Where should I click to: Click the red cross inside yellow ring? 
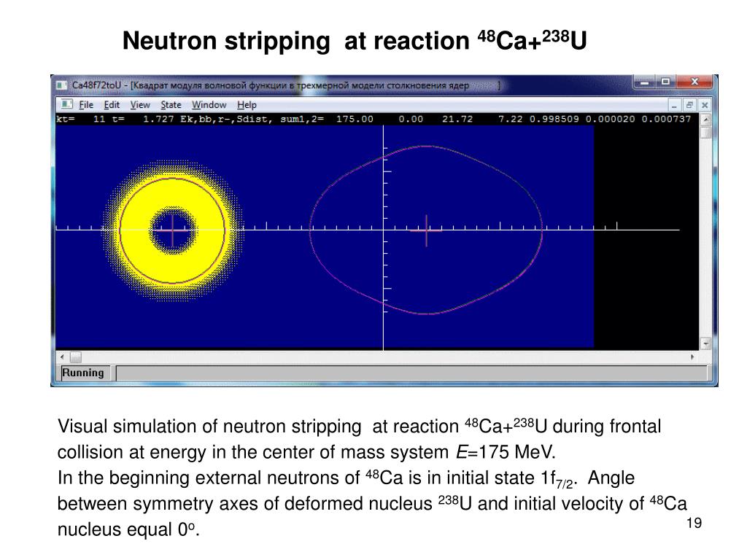click(x=172, y=230)
